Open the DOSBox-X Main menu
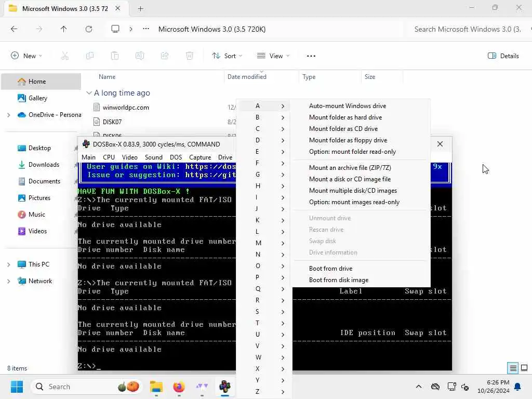The height and width of the screenshot is (399, 532). click(88, 157)
